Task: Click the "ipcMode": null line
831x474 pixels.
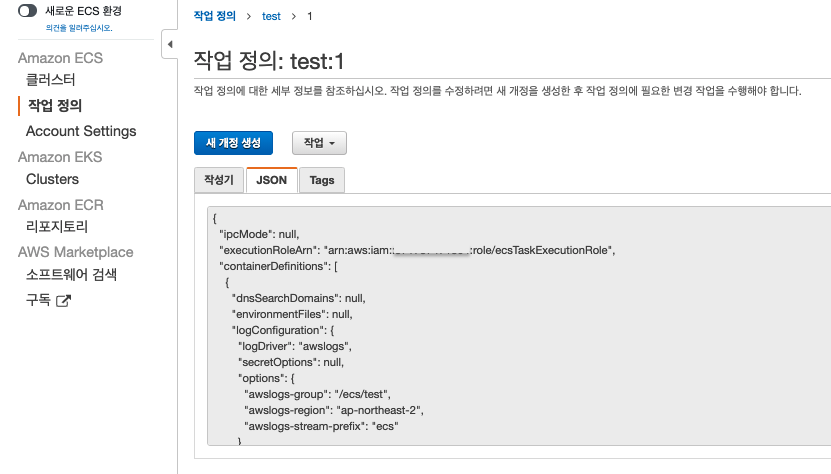Action: pyautogui.click(x=259, y=234)
